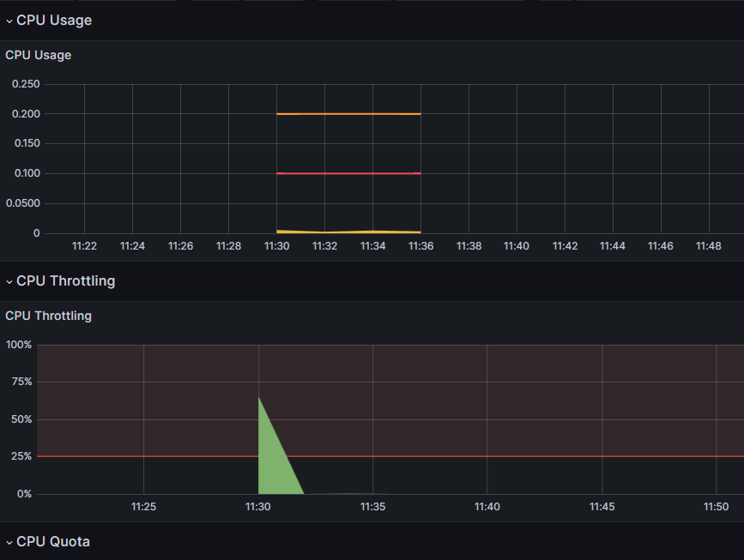Image resolution: width=744 pixels, height=560 pixels.
Task: Select the orange line at 0.200
Action: (x=348, y=114)
